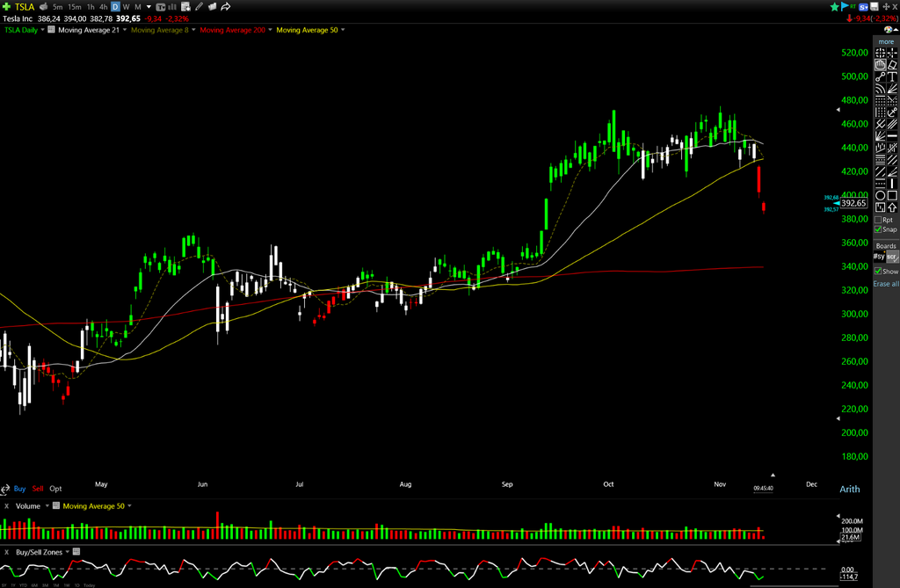This screenshot has width=900, height=588.
Task: Open the TSLA Daily dropdown
Action: (x=42, y=30)
